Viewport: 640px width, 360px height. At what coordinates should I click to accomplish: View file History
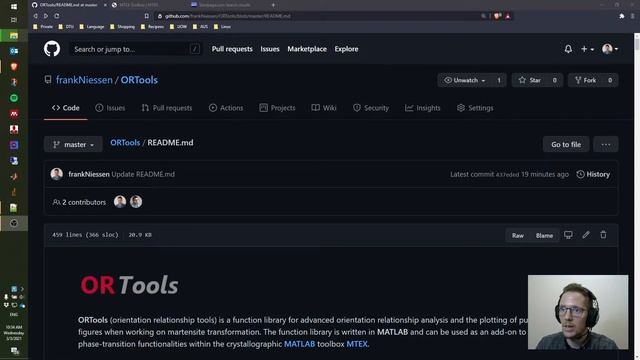tap(593, 174)
